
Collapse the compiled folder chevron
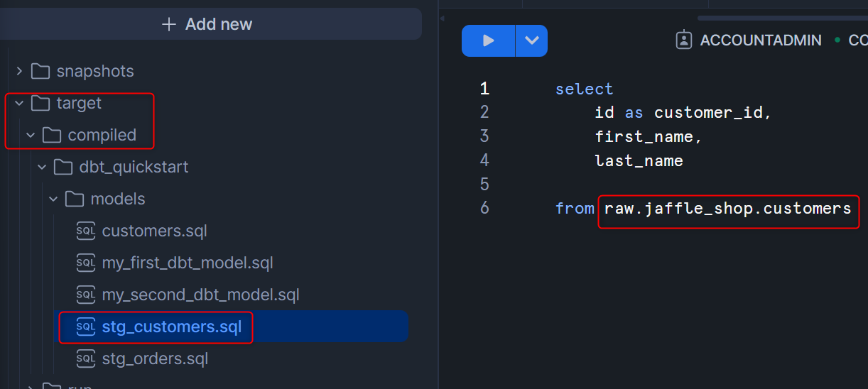(31, 135)
